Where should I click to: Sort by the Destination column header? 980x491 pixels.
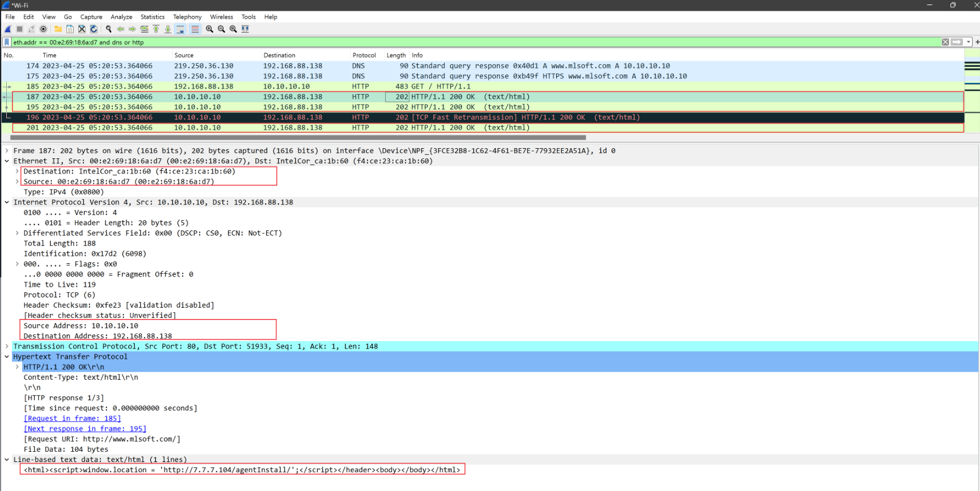[x=305, y=55]
